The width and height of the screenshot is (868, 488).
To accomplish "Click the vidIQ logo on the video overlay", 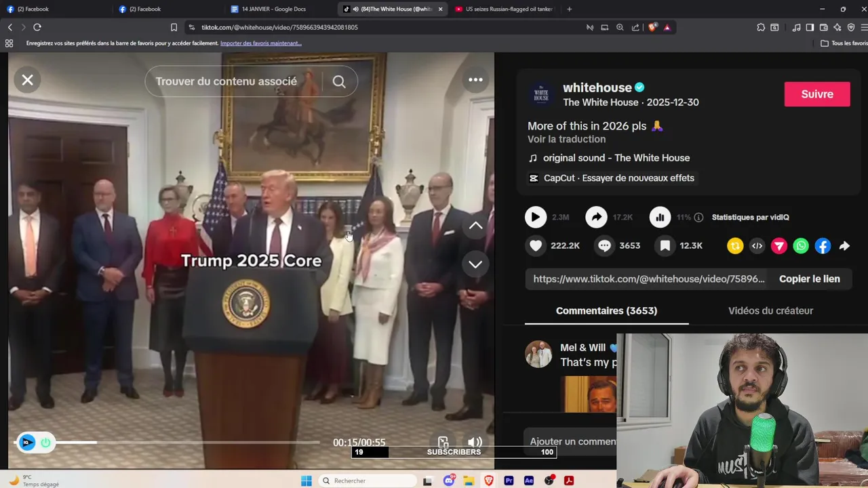I will [x=26, y=443].
